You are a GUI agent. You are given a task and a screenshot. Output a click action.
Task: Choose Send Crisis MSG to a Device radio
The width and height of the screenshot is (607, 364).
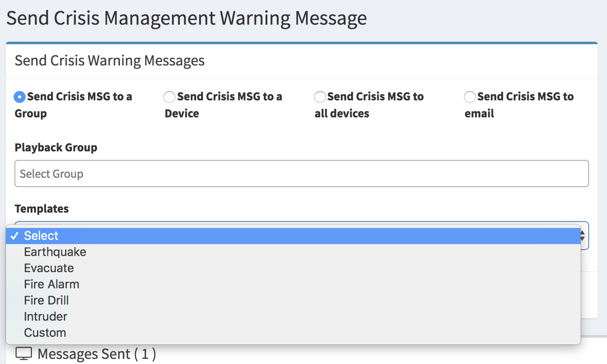[x=169, y=97]
